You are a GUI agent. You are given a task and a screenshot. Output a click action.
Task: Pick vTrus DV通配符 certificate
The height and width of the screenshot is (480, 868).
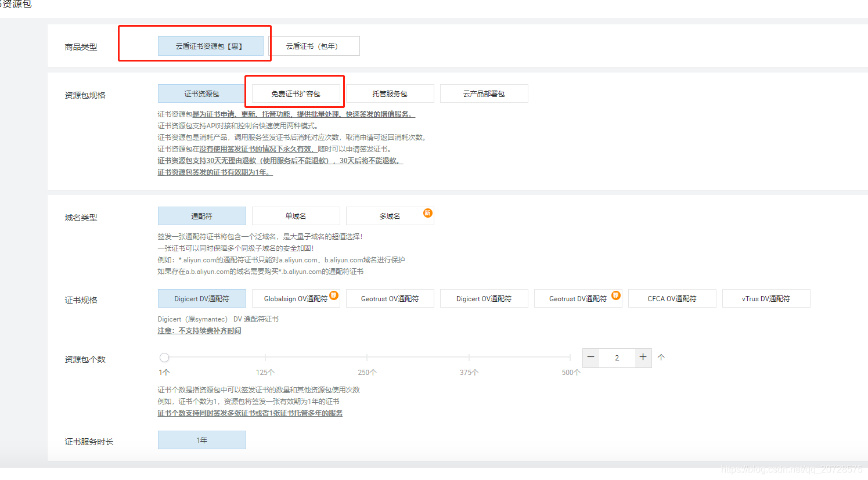[766, 298]
